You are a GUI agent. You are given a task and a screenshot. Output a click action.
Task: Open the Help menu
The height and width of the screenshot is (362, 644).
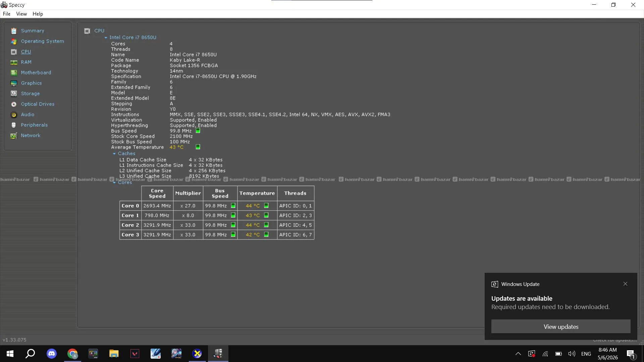click(38, 14)
